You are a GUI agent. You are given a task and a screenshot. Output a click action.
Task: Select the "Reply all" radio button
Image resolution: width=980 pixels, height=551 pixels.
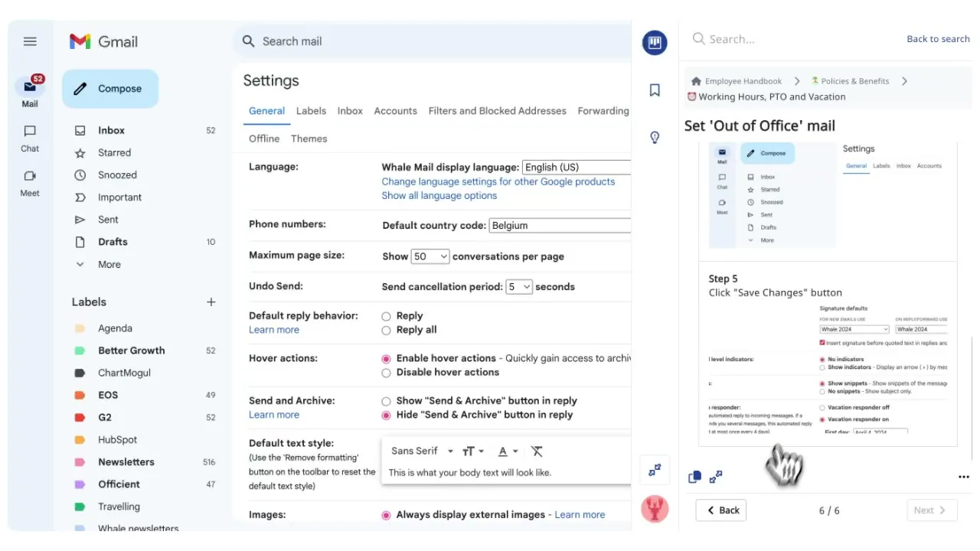(x=386, y=331)
